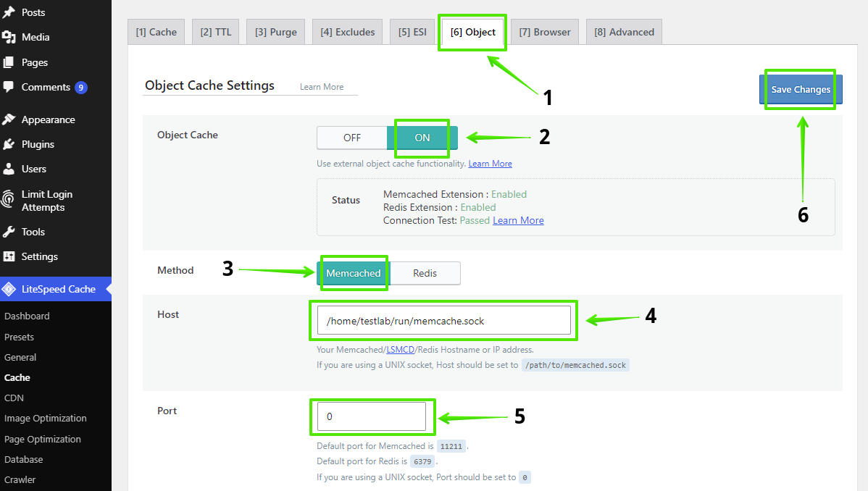Click the comments count badge 9
Viewport: 868px width, 491px height.
(81, 88)
